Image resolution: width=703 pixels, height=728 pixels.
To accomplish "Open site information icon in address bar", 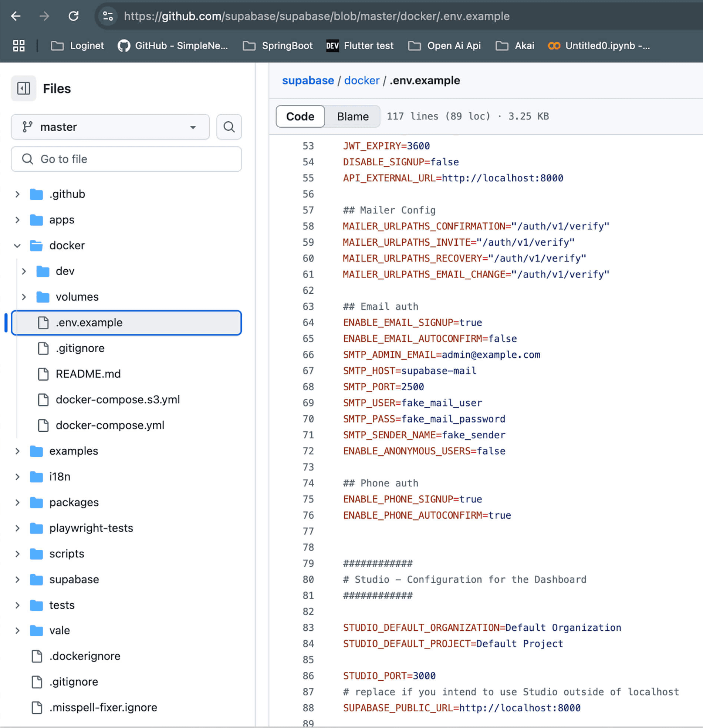I will [x=108, y=16].
